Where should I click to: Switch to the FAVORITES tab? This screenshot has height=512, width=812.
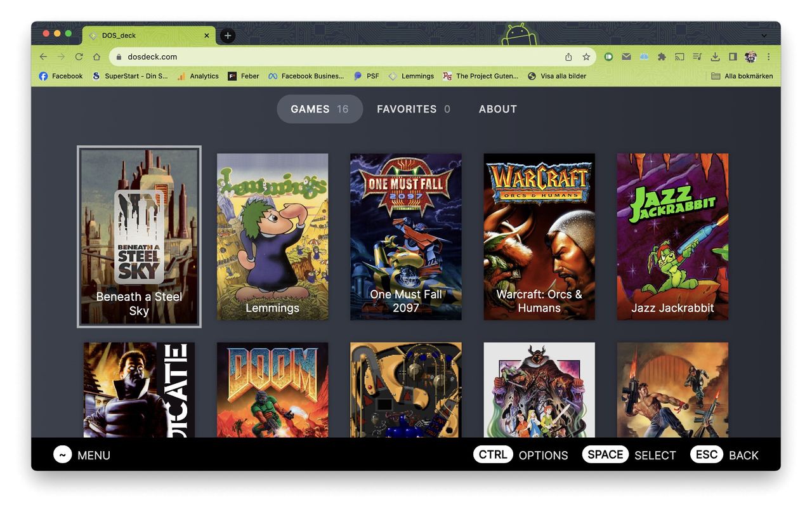(x=413, y=109)
